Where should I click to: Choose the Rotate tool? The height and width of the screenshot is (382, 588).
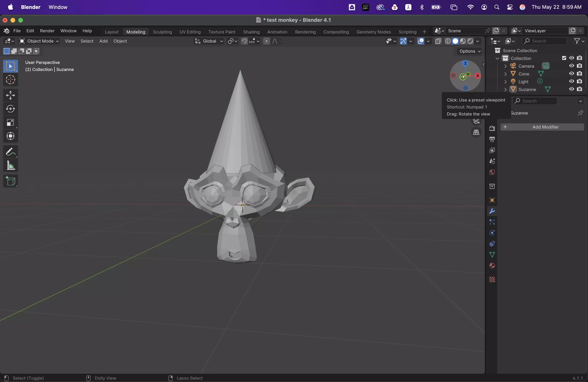(10, 109)
